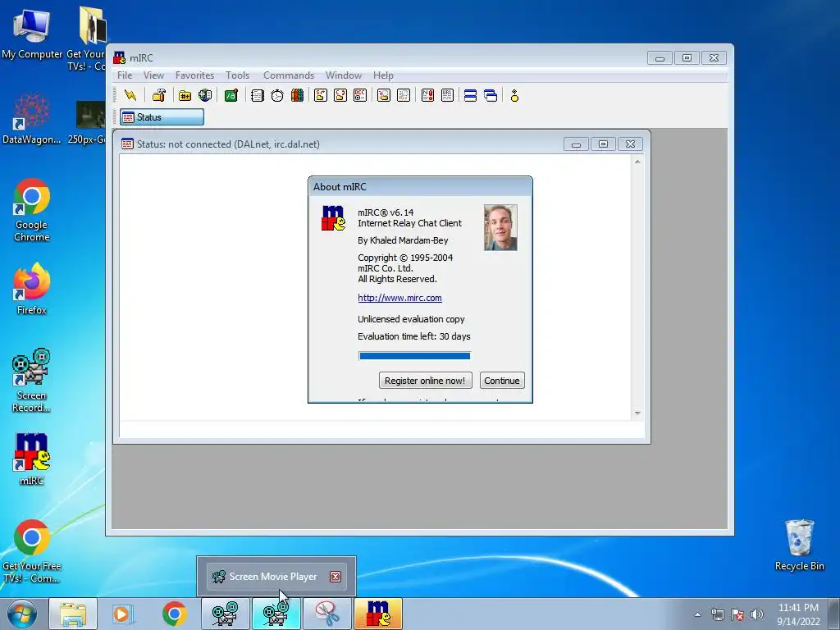Open the Received files toolbar icon
The width and height of the screenshot is (840, 630).
pyautogui.click(x=384, y=95)
